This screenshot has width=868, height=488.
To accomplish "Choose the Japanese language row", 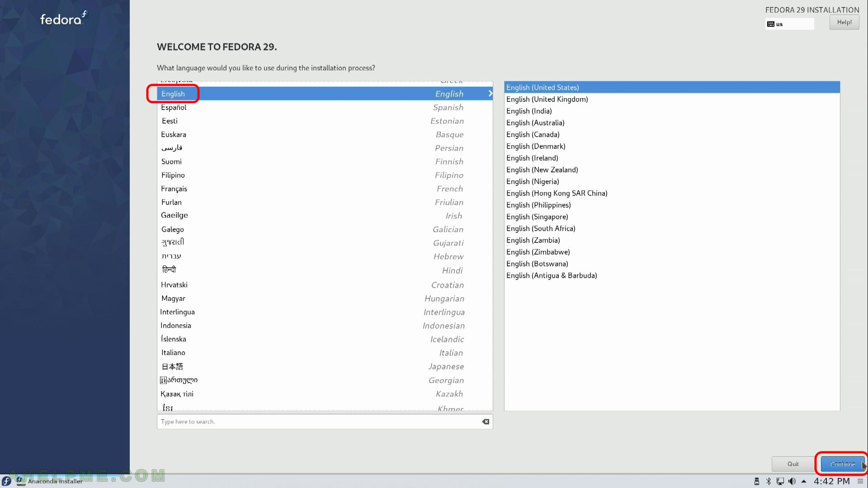I will click(x=325, y=366).
